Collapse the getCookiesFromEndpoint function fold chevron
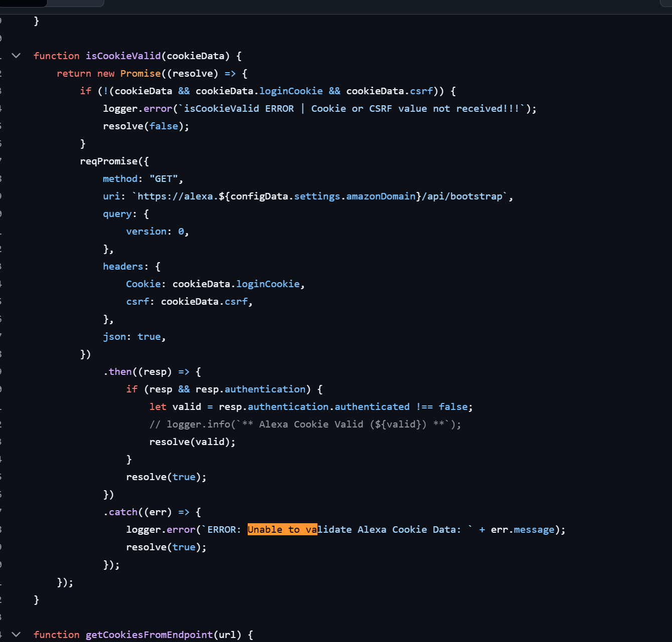Image resolution: width=672 pixels, height=642 pixels. (16, 634)
